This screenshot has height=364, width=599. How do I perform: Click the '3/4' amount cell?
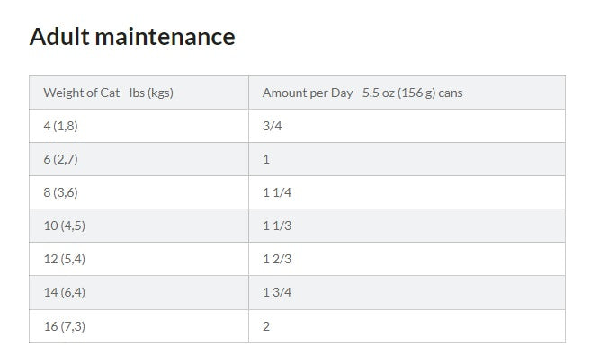(272, 126)
